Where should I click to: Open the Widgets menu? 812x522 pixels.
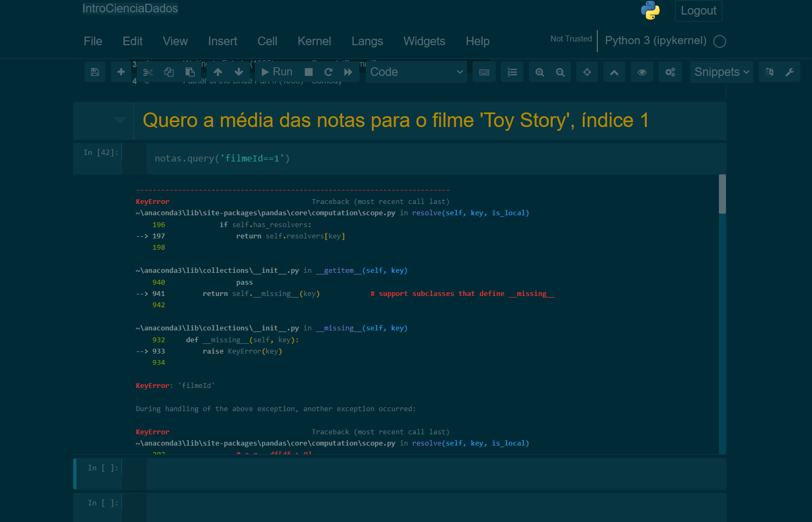(x=425, y=41)
